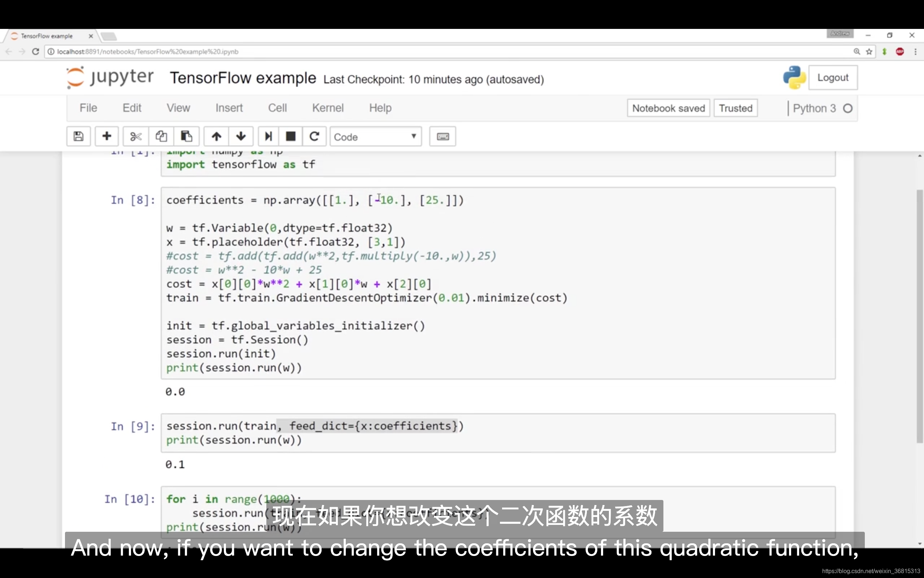Click the Notebook saved notification
This screenshot has height=578, width=924.
click(668, 108)
